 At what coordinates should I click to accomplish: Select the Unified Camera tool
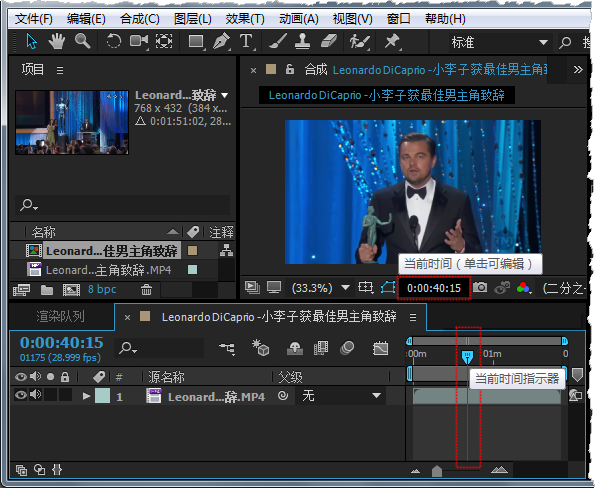tap(139, 41)
